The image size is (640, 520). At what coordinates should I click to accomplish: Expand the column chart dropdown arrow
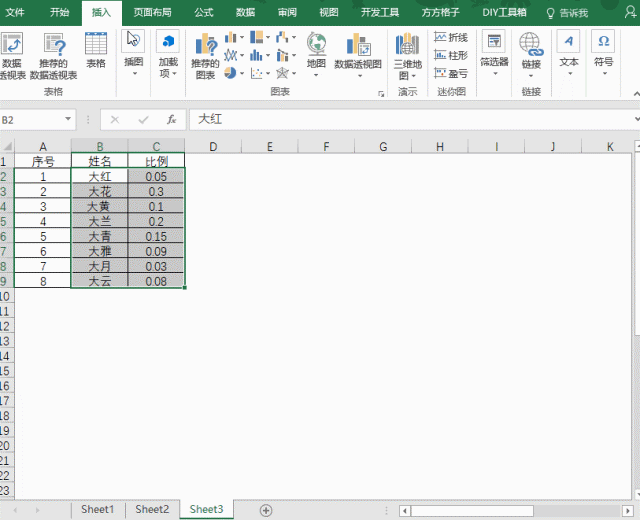(x=242, y=38)
